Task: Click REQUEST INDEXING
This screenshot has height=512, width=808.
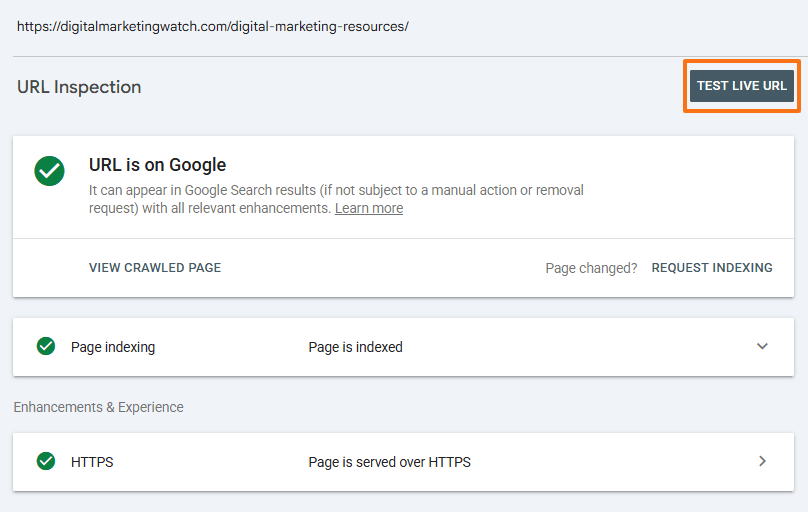Action: pos(712,268)
